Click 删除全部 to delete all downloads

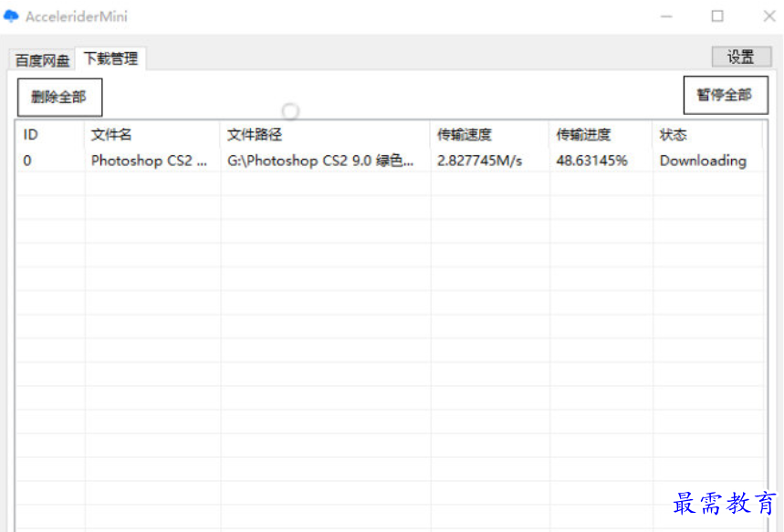59,97
